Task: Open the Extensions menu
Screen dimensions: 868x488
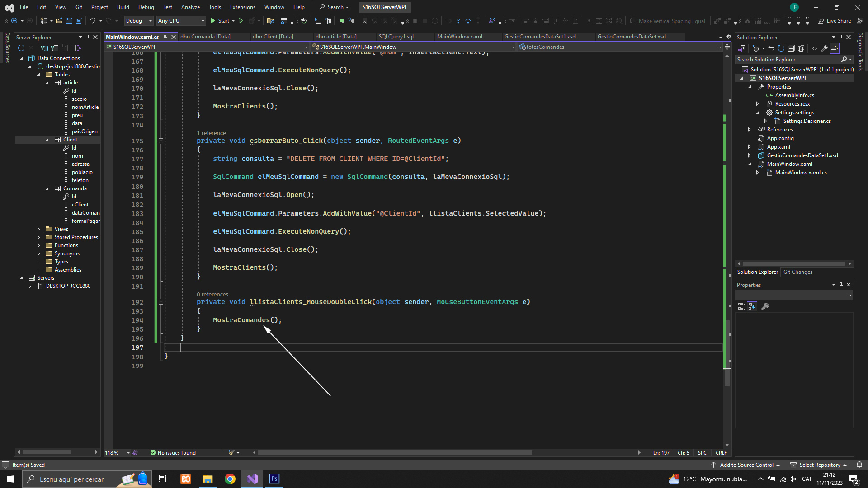Action: [242, 7]
